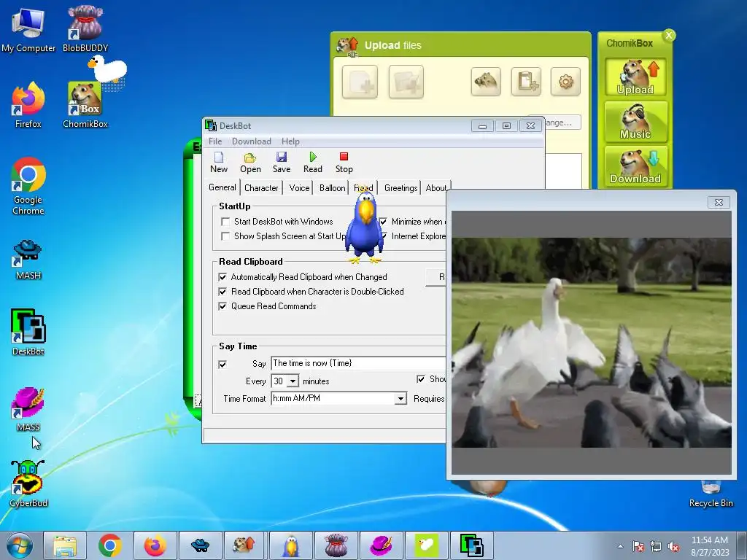Click the green Read play button
This screenshot has height=560, width=747.
click(x=312, y=163)
